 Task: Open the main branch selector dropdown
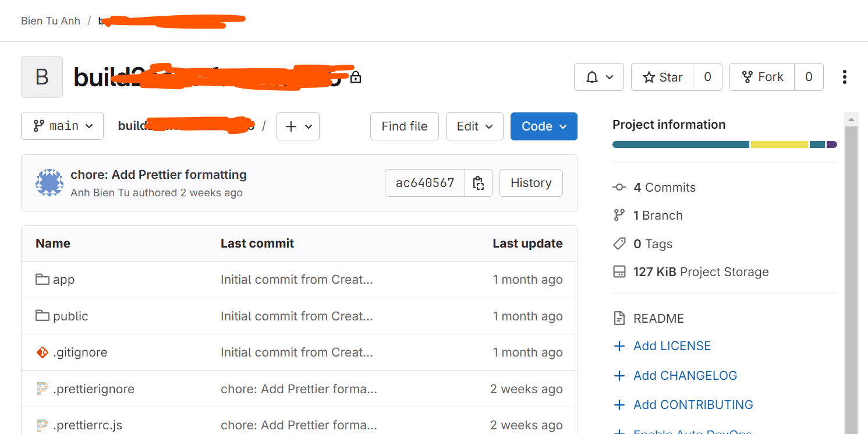pos(62,126)
